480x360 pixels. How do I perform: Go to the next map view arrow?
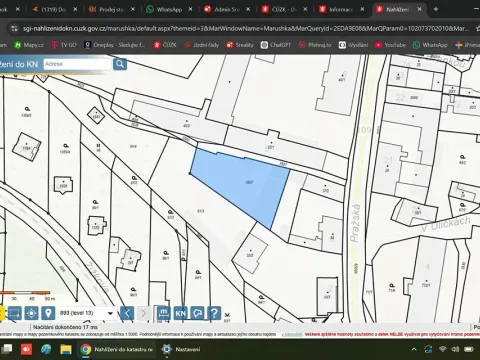coord(144,313)
